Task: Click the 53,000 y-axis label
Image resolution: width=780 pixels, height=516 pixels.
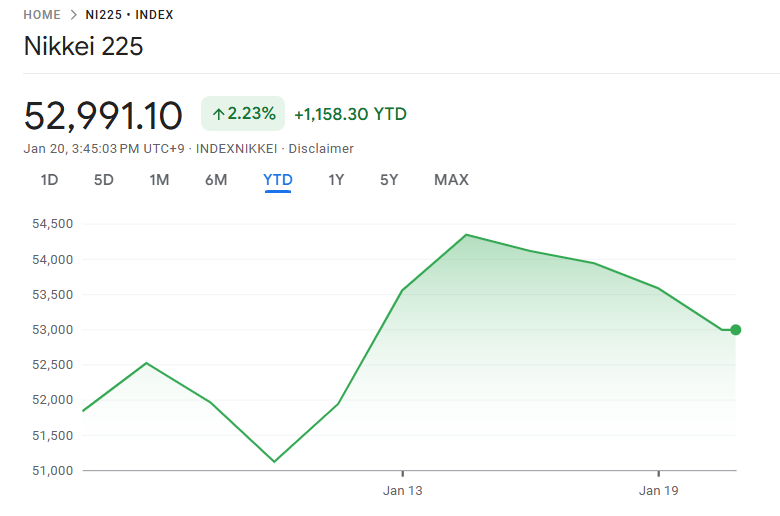Action: pyautogui.click(x=53, y=330)
